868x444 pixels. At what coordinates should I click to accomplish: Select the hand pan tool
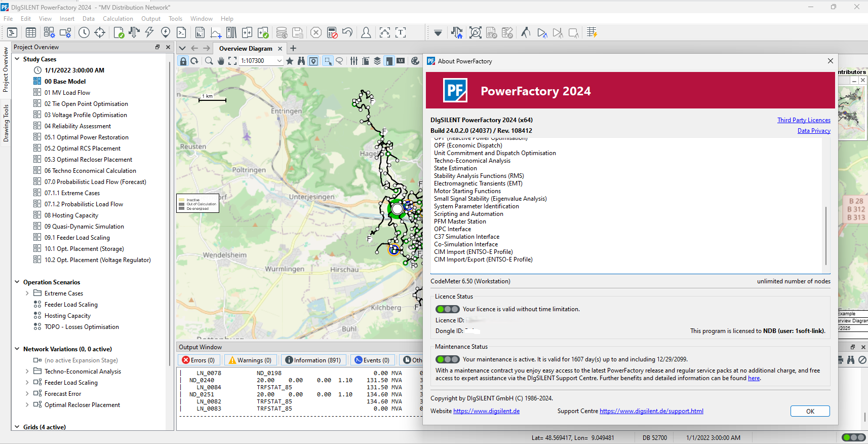click(221, 61)
